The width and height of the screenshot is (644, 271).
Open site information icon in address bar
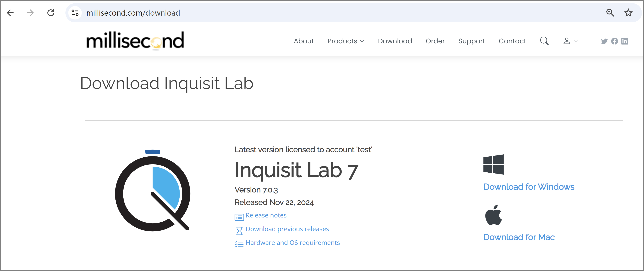(x=75, y=13)
